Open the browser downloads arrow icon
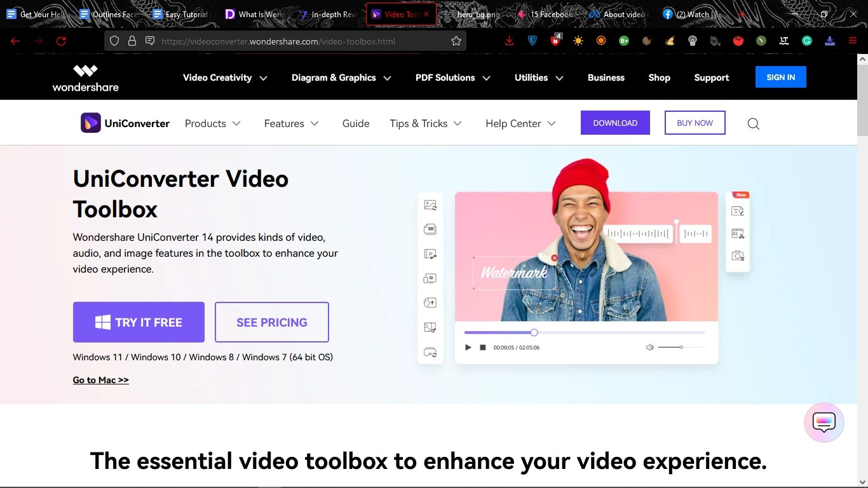The image size is (868, 488). (x=509, y=41)
